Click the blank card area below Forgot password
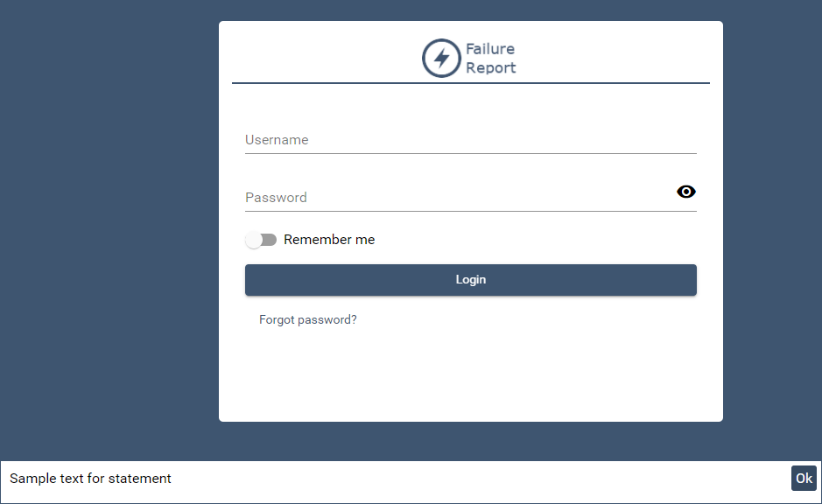The image size is (822, 504). pyautogui.click(x=470, y=376)
